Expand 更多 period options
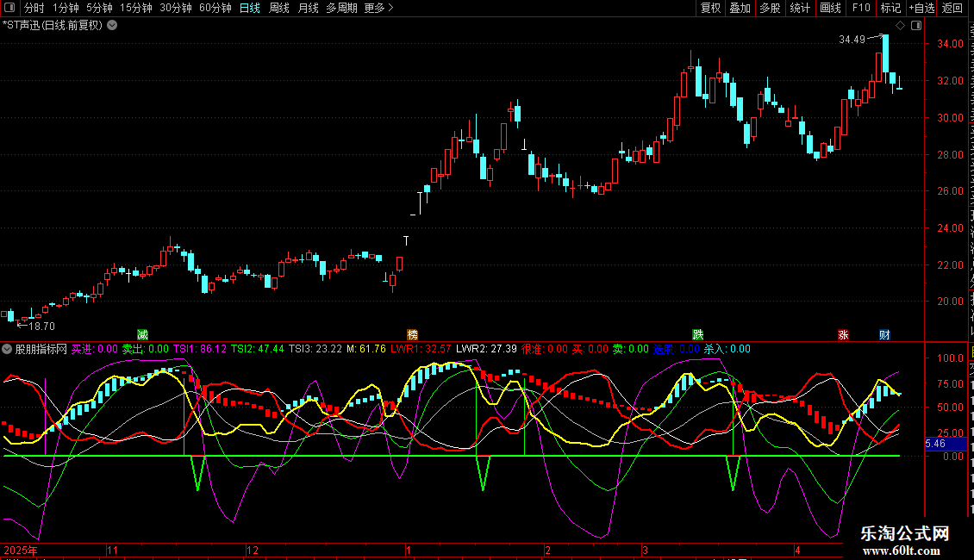The image size is (974, 560). [x=378, y=8]
